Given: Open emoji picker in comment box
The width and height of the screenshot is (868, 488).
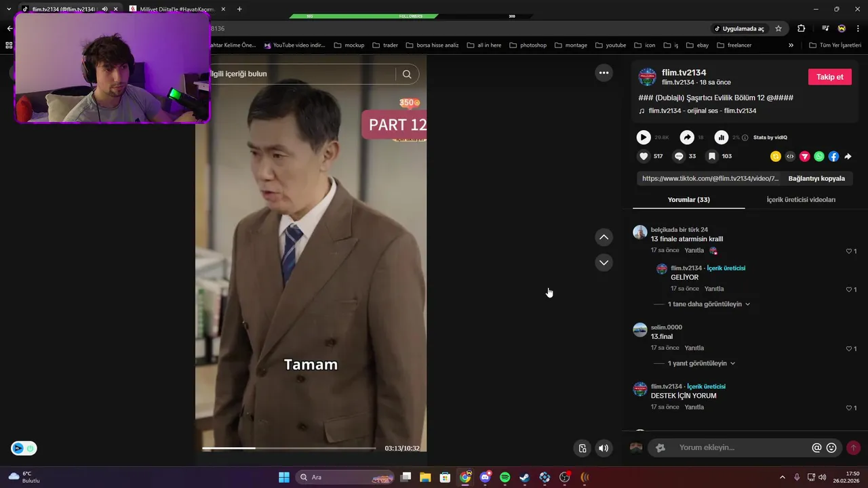Looking at the screenshot, I should (x=831, y=448).
